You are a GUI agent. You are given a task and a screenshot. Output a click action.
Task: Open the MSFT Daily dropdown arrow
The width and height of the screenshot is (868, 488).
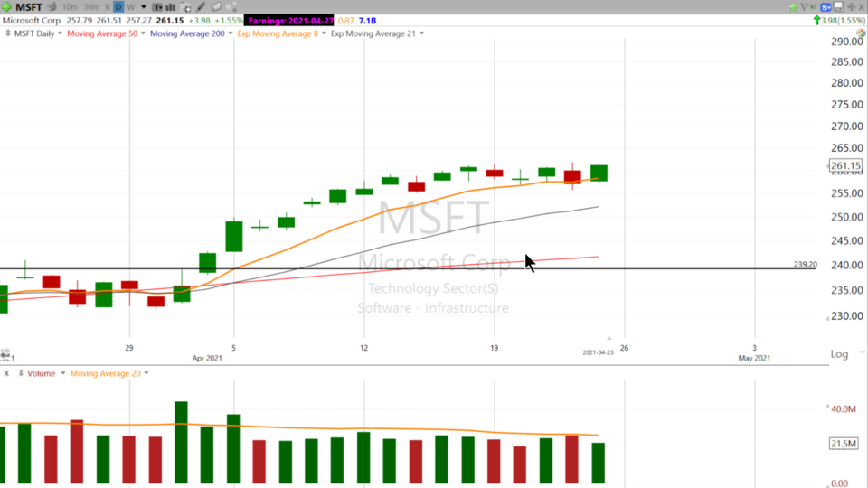(60, 33)
